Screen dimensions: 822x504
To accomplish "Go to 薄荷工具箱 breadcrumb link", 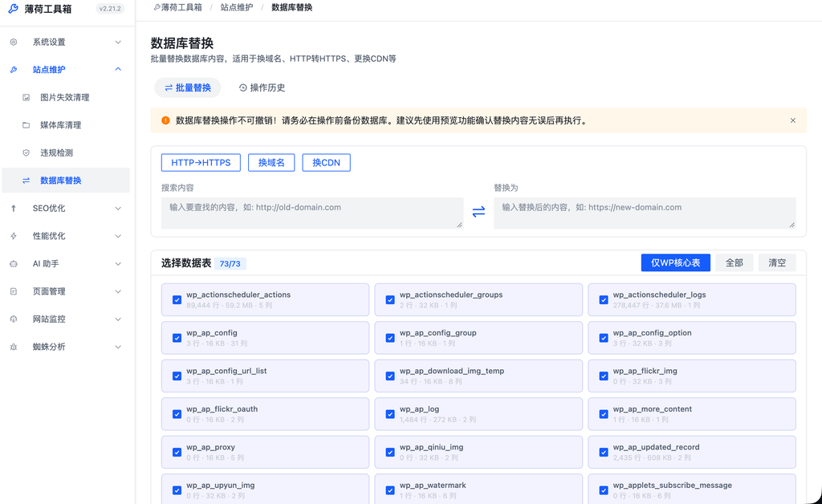I will pos(181,7).
